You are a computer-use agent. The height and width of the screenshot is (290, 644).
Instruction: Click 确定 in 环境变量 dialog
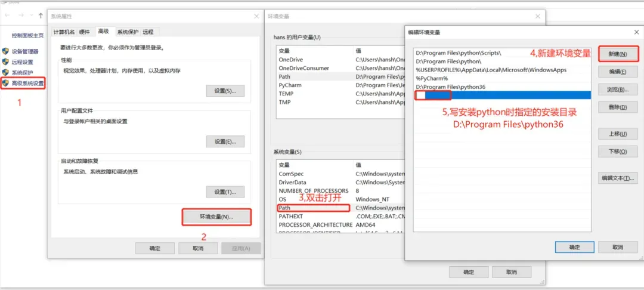469,272
